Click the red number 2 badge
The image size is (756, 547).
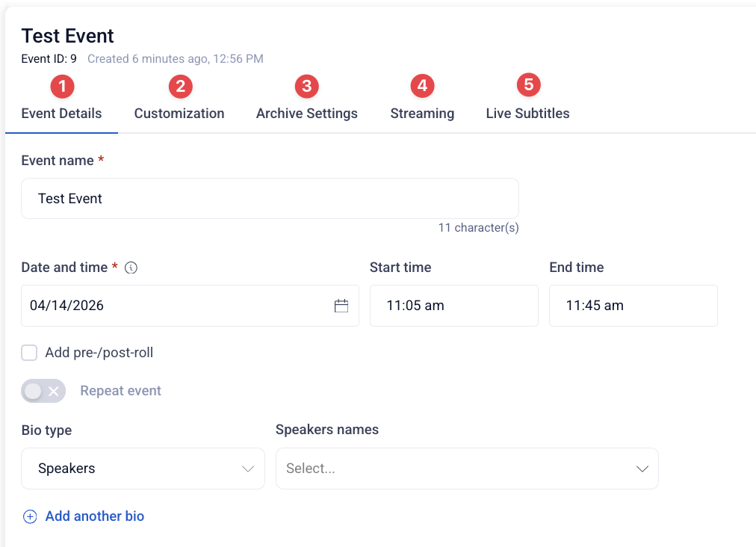(180, 87)
